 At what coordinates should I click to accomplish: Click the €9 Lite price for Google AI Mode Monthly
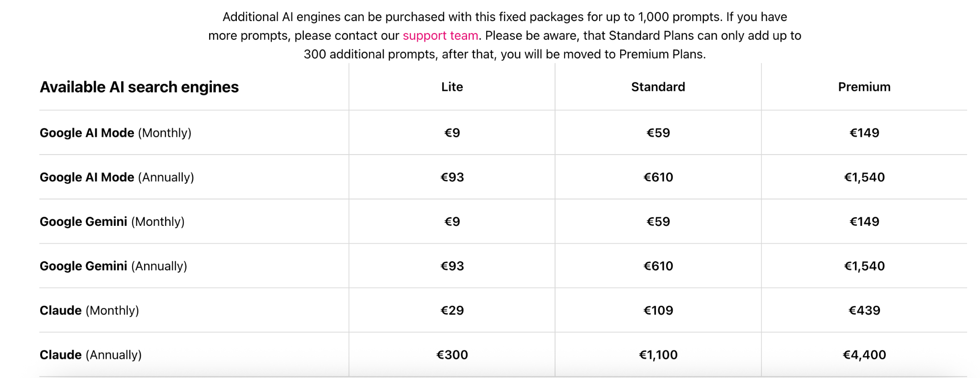point(452,133)
